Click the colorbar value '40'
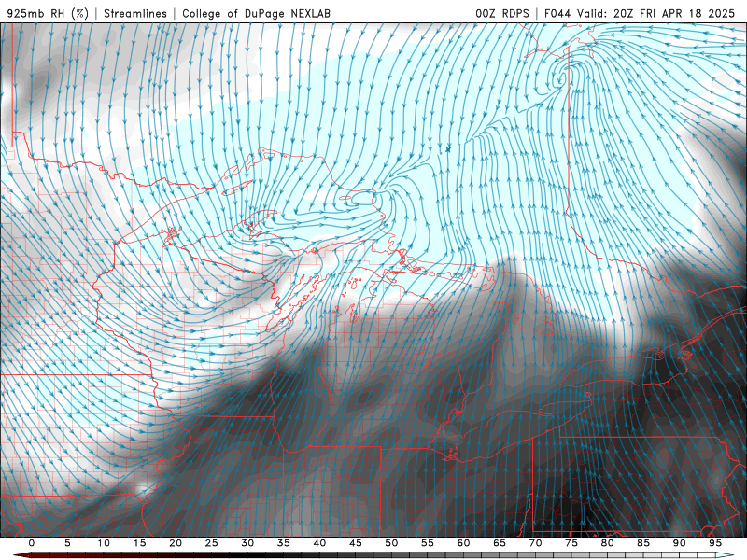 point(319,543)
